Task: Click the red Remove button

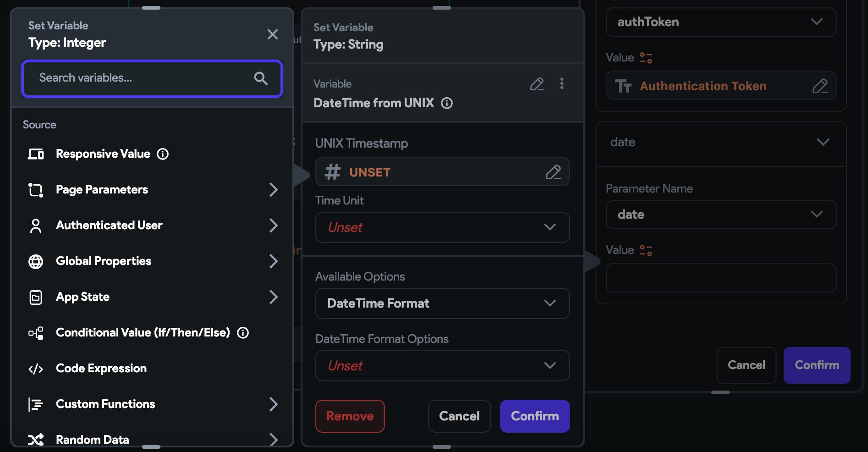Action: coord(350,416)
